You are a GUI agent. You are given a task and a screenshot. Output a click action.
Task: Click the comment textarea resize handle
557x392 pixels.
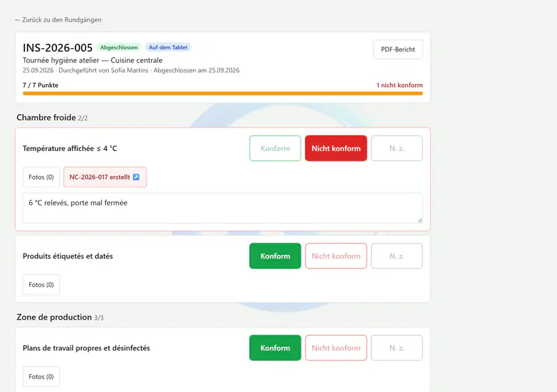[x=420, y=220]
